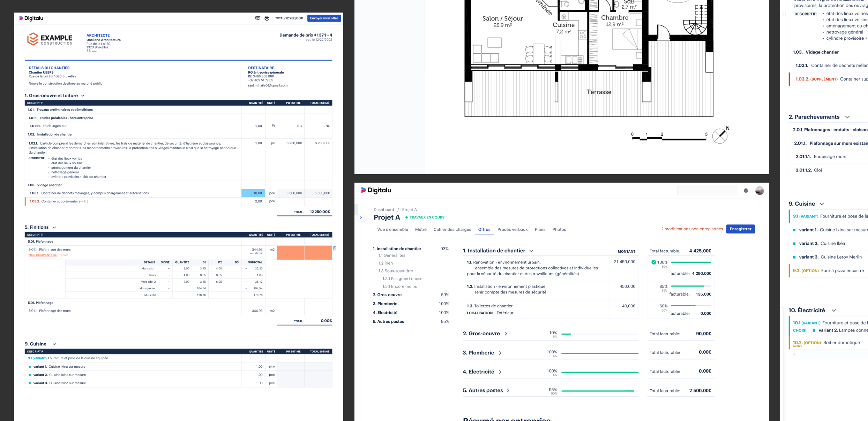The width and height of the screenshot is (868, 421).
Task: Open the voir détail link under 344,93
Action: pyautogui.click(x=256, y=253)
